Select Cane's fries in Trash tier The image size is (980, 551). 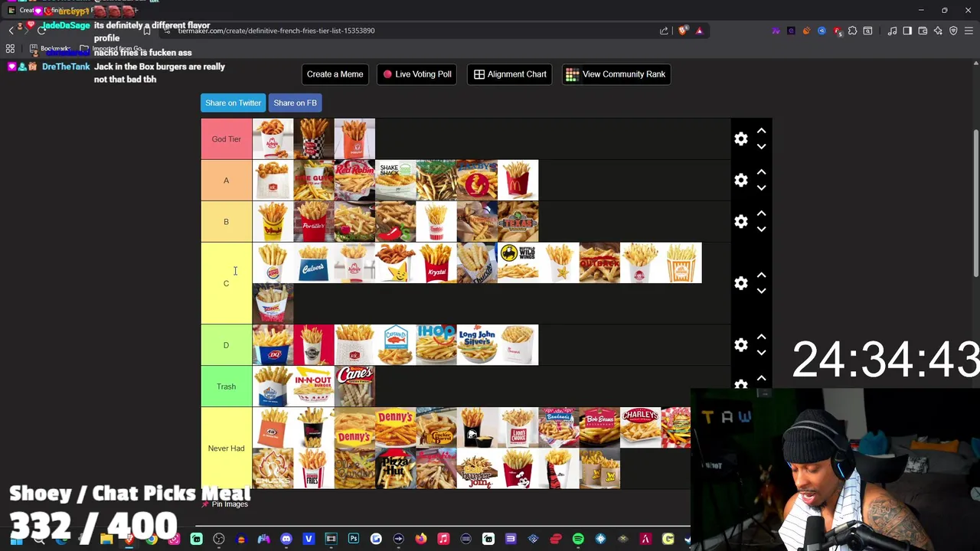click(354, 386)
